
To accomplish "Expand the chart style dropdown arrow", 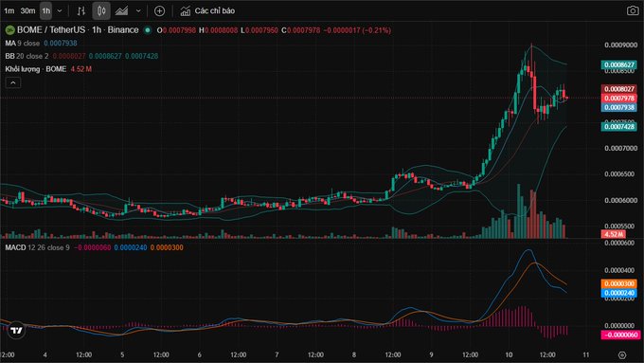I will point(138,11).
